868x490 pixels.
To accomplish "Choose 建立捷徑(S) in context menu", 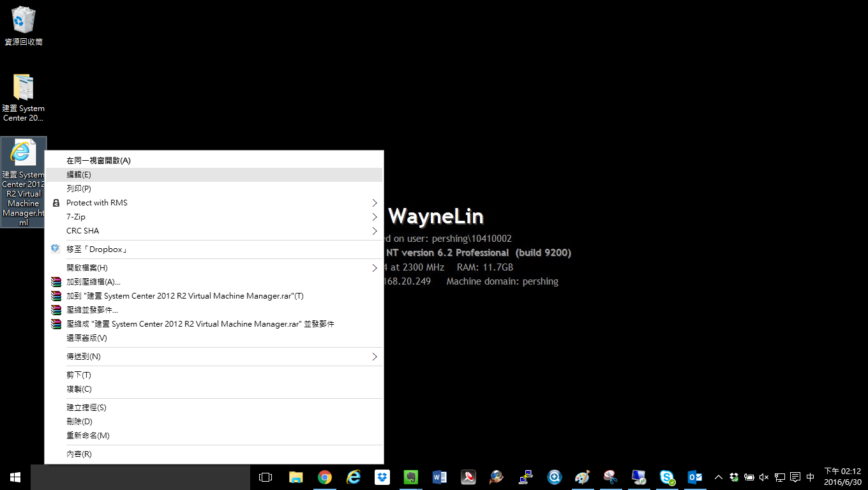I will 214,408.
